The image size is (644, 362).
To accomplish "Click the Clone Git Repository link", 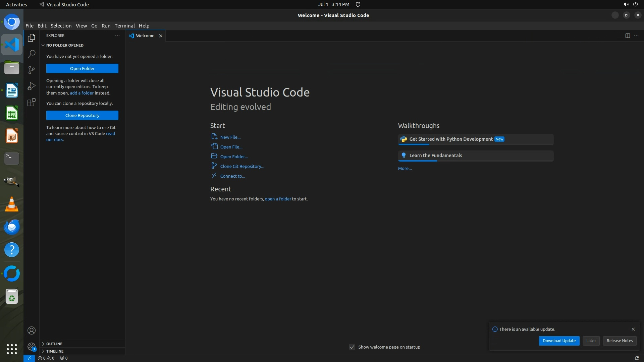I will tap(242, 166).
